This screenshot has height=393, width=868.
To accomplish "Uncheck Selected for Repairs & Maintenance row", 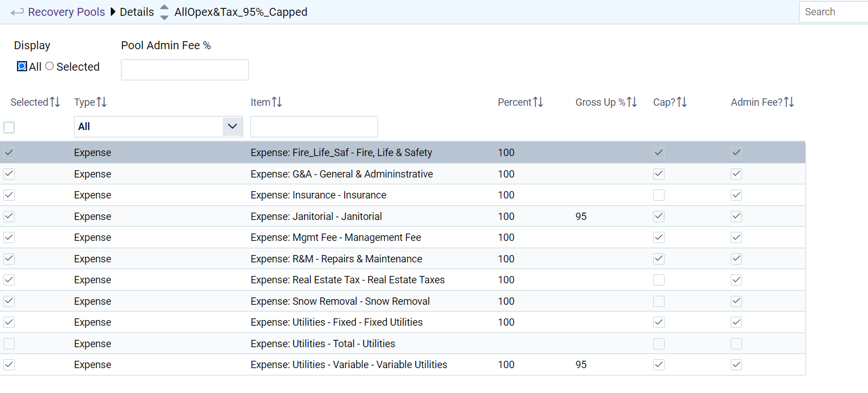I will click(x=9, y=259).
